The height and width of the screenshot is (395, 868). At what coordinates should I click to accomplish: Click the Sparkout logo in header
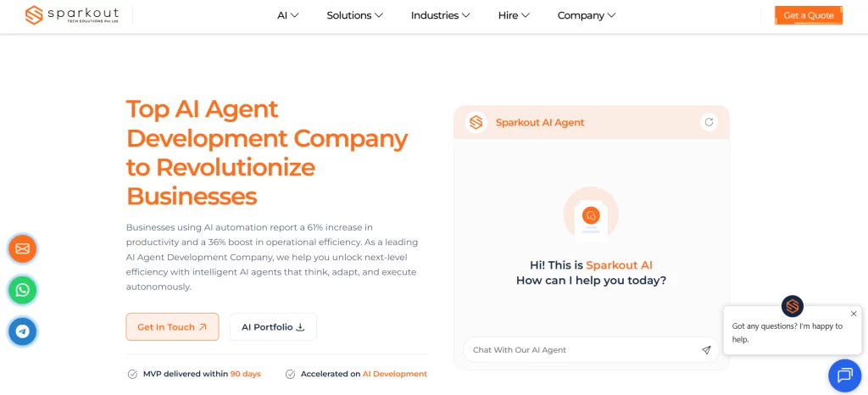pyautogui.click(x=72, y=15)
